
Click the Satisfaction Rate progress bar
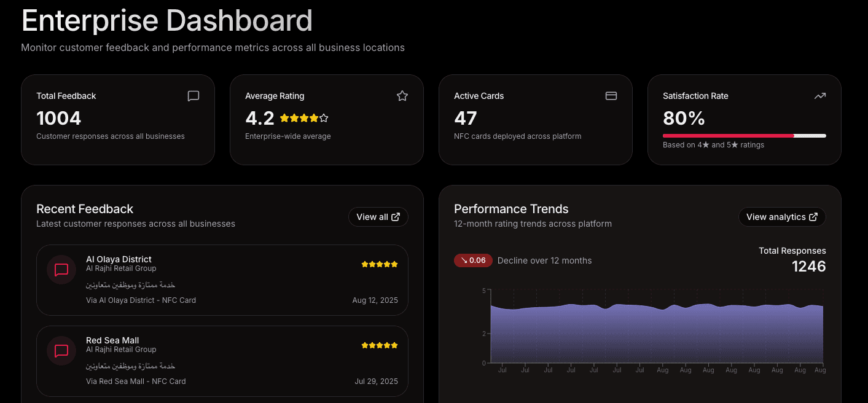coord(744,135)
